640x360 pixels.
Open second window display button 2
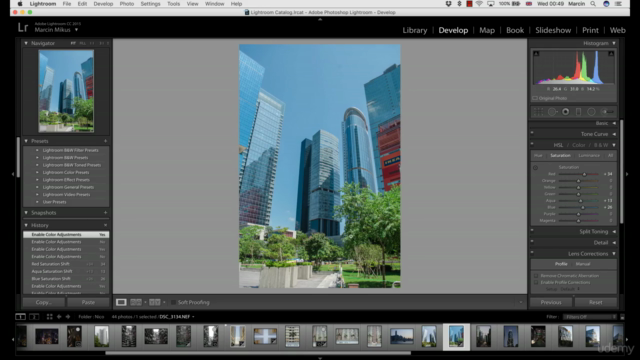[x=34, y=316]
